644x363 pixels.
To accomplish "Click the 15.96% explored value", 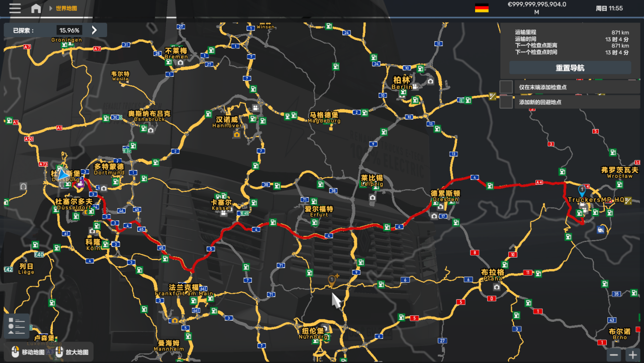I will (69, 30).
